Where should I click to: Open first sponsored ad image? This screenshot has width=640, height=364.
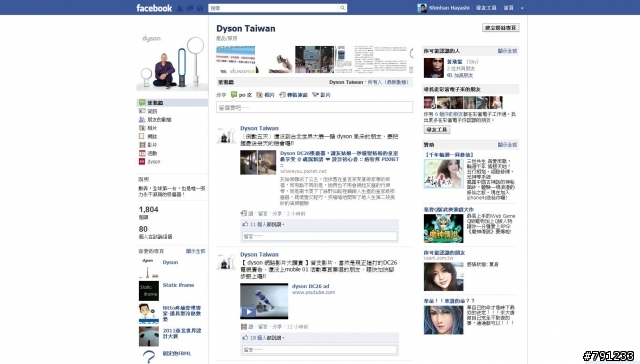click(443, 173)
